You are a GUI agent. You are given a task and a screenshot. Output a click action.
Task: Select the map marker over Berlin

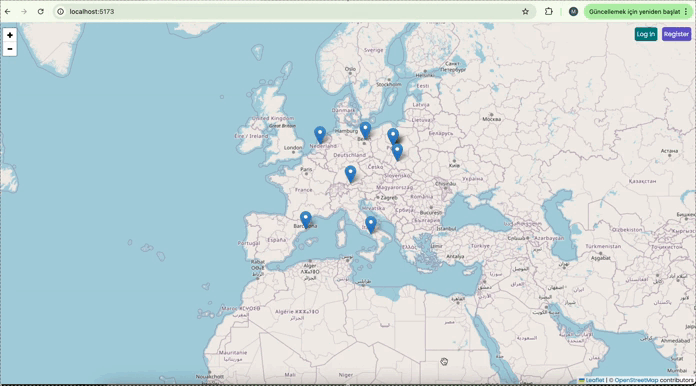(365, 130)
